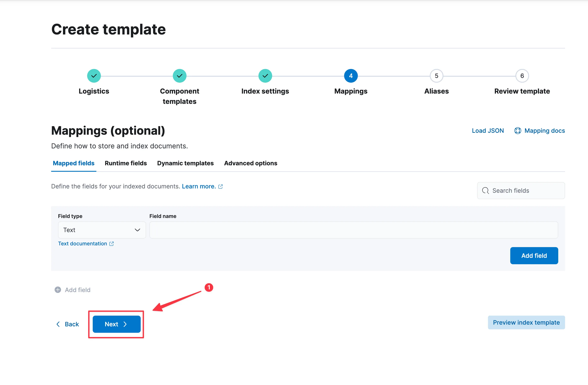Click into the Field name input
This screenshot has width=588, height=385.
click(x=353, y=230)
